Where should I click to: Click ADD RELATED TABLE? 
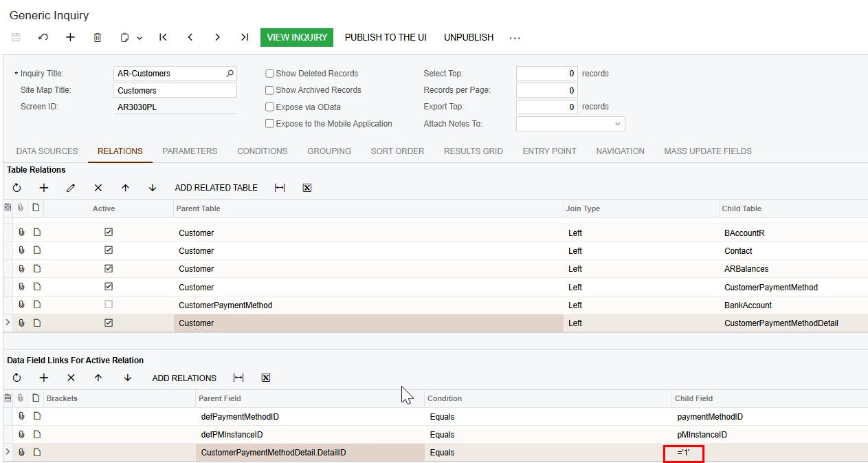click(216, 188)
